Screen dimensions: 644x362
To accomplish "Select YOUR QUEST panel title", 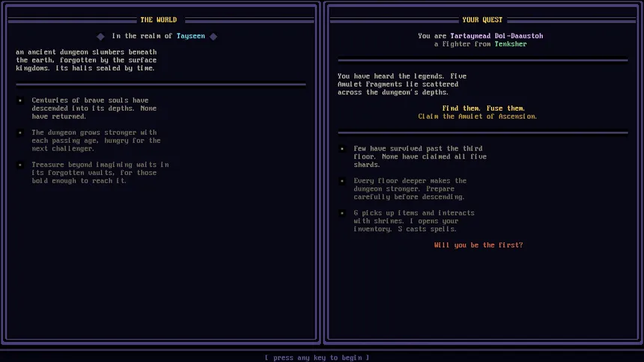I will click(x=482, y=19).
